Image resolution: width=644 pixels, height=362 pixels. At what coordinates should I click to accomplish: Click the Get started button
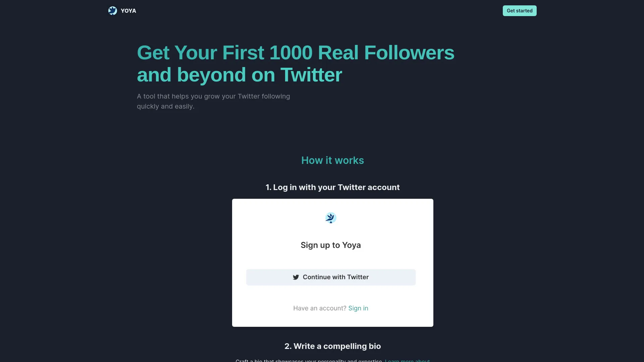point(519,10)
